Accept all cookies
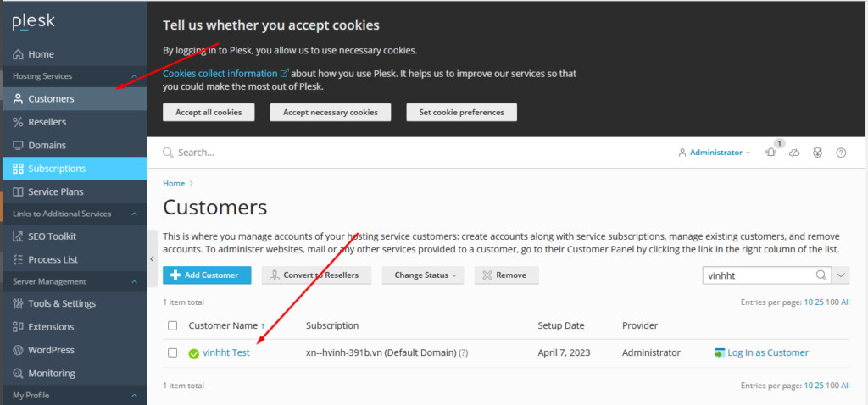The height and width of the screenshot is (405, 868). [209, 112]
